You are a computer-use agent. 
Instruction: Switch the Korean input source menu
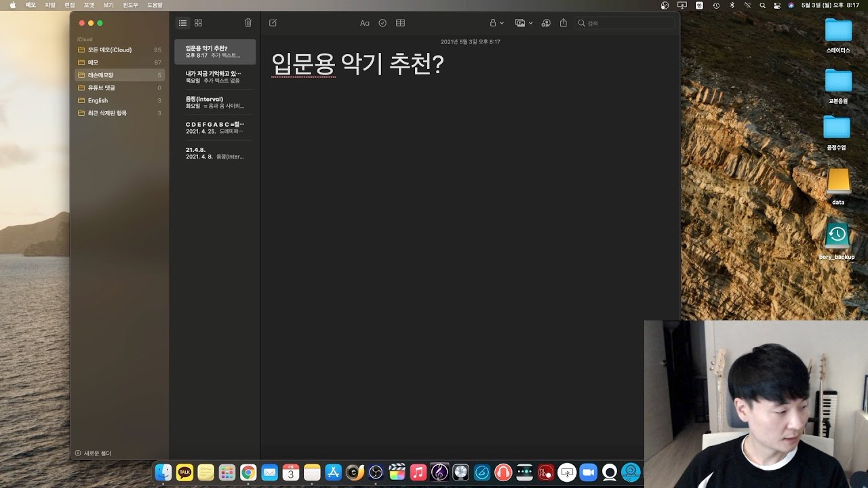[699, 5]
